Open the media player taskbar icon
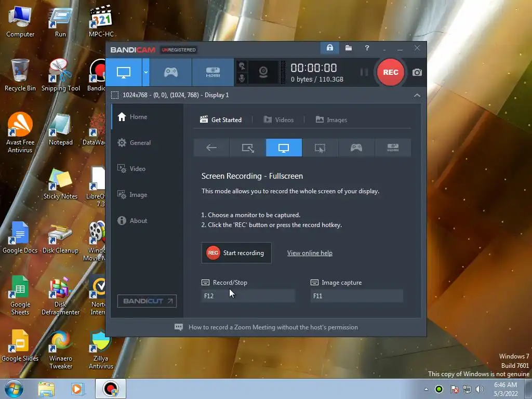 click(77, 389)
